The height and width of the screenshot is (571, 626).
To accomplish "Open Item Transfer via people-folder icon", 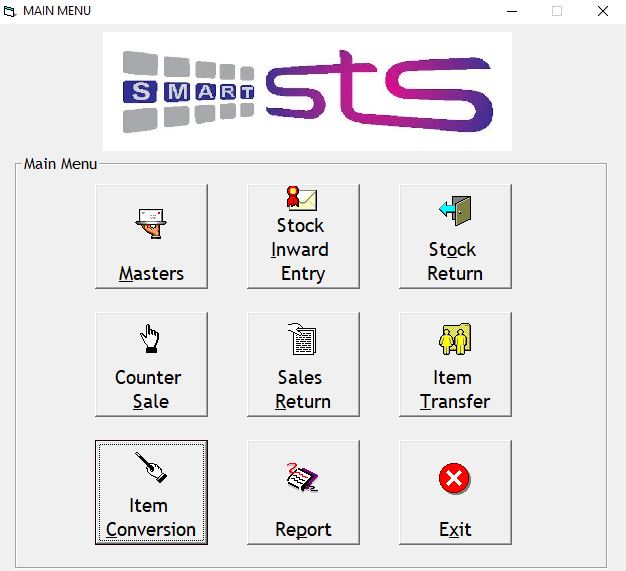I will [x=455, y=339].
